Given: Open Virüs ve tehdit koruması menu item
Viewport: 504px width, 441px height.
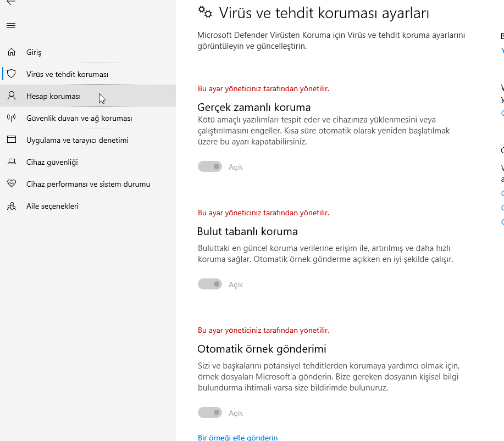Looking at the screenshot, I should coord(67,74).
